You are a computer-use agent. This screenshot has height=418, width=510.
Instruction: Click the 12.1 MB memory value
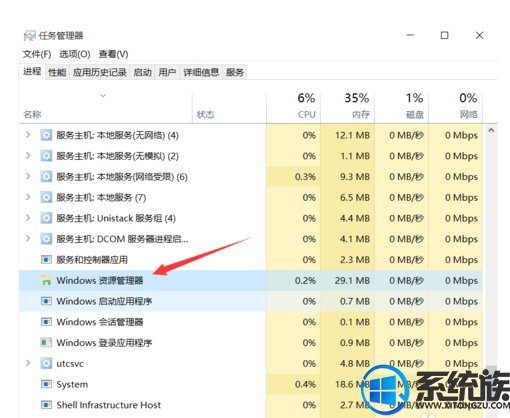[x=352, y=135]
